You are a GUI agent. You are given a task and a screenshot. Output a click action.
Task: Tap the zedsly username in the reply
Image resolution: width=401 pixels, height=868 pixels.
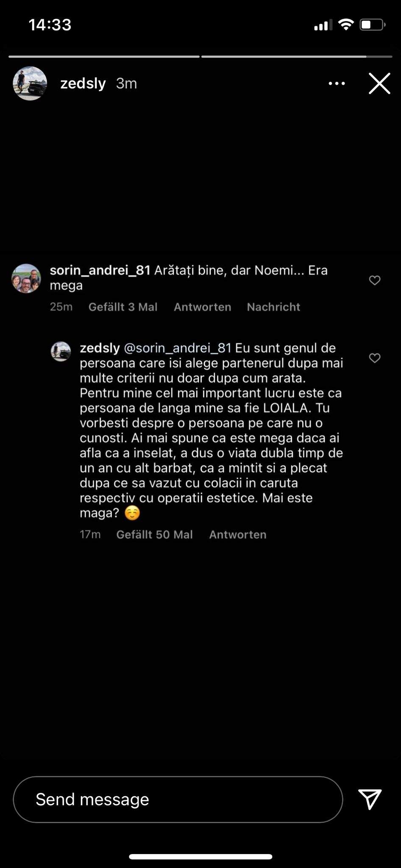100,348
